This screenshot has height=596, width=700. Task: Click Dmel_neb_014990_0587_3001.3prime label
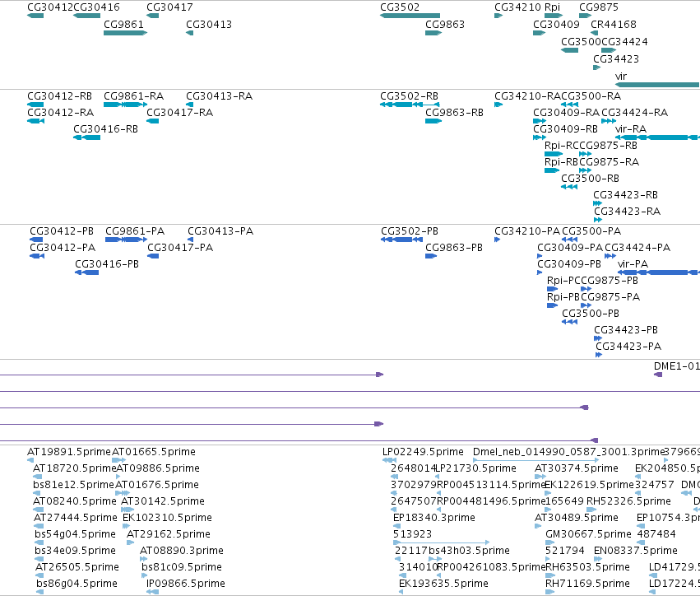pos(568,452)
